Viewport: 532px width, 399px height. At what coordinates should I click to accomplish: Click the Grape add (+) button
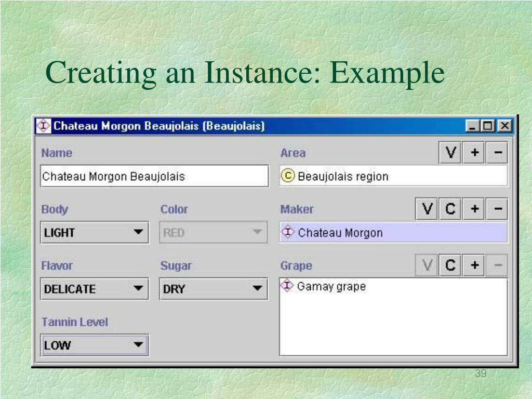pyautogui.click(x=474, y=265)
